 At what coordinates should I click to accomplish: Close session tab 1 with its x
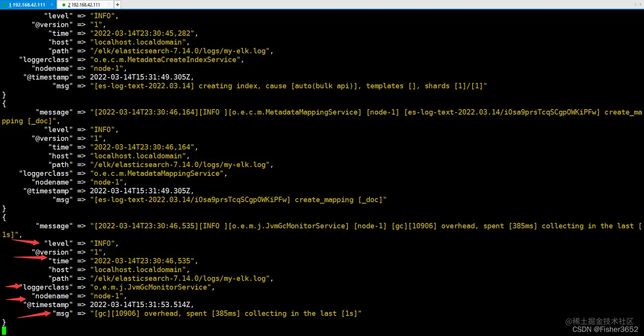click(52, 5)
